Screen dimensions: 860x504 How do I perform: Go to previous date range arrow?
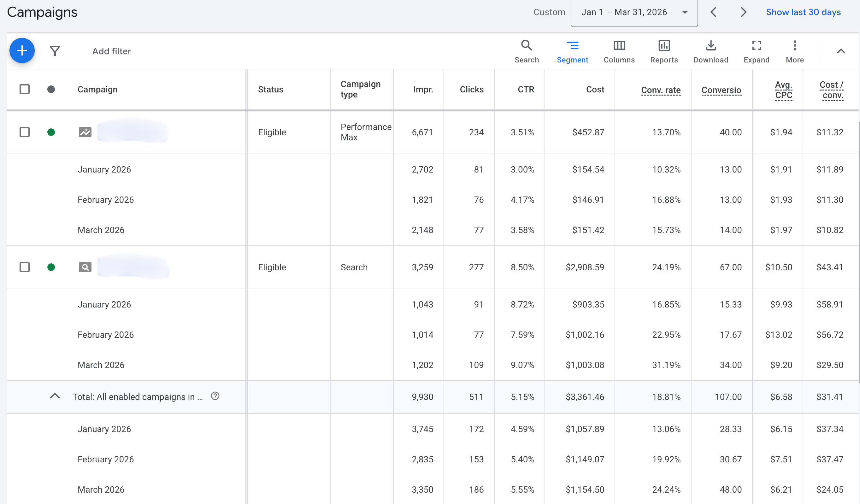coord(713,12)
